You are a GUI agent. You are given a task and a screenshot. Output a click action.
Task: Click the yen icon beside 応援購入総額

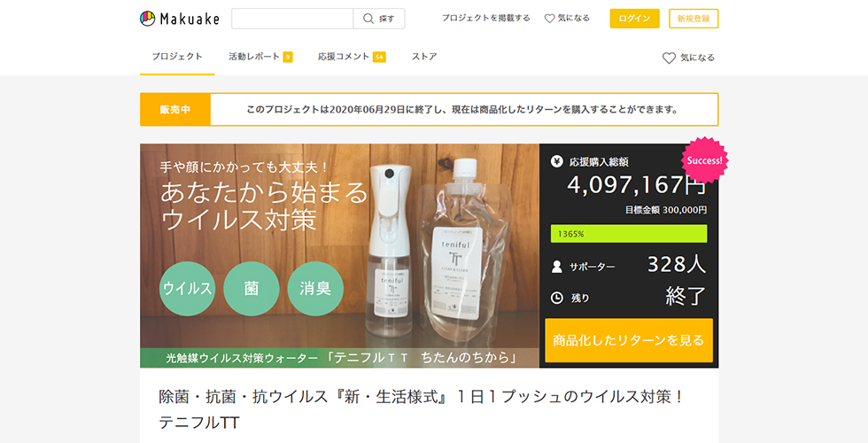(556, 161)
